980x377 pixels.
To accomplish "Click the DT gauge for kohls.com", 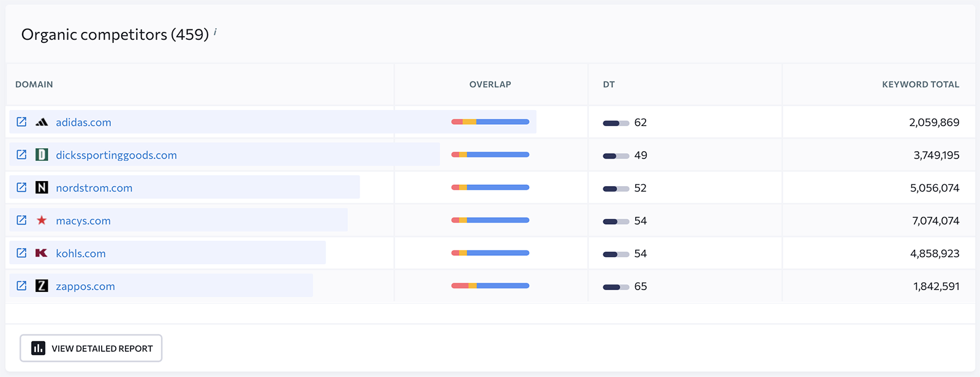I will (x=616, y=254).
